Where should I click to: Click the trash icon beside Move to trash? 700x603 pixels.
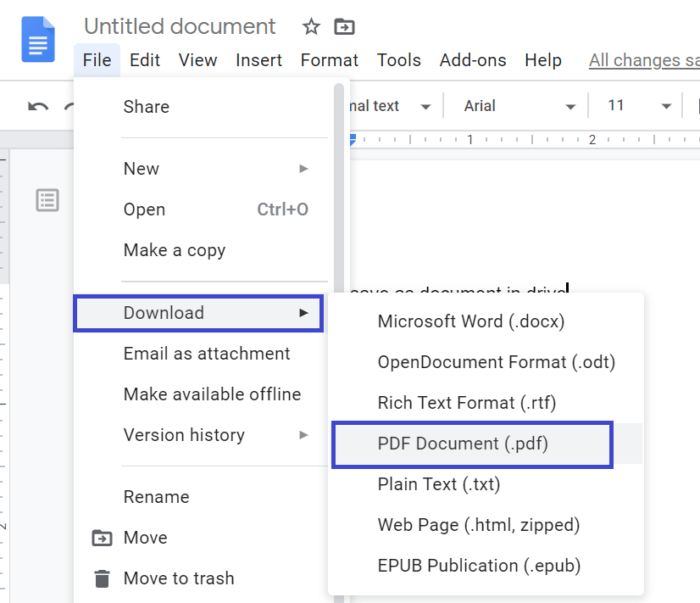point(103,578)
